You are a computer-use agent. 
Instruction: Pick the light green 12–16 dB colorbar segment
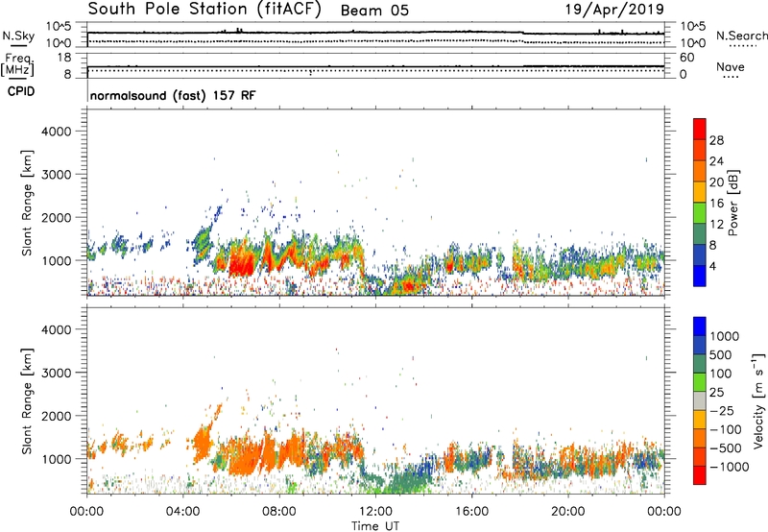pos(700,213)
